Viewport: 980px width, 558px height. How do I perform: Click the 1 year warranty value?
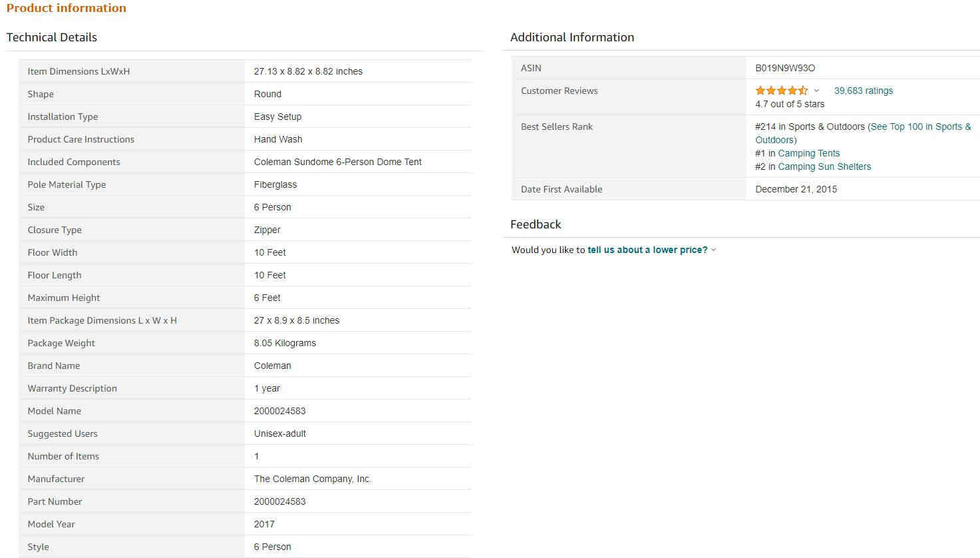[267, 388]
